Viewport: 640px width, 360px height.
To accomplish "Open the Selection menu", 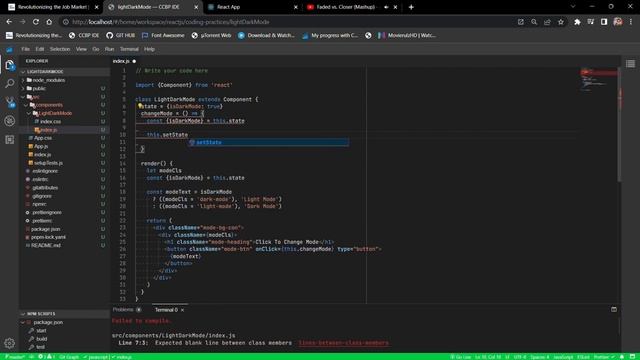I will click(60, 49).
